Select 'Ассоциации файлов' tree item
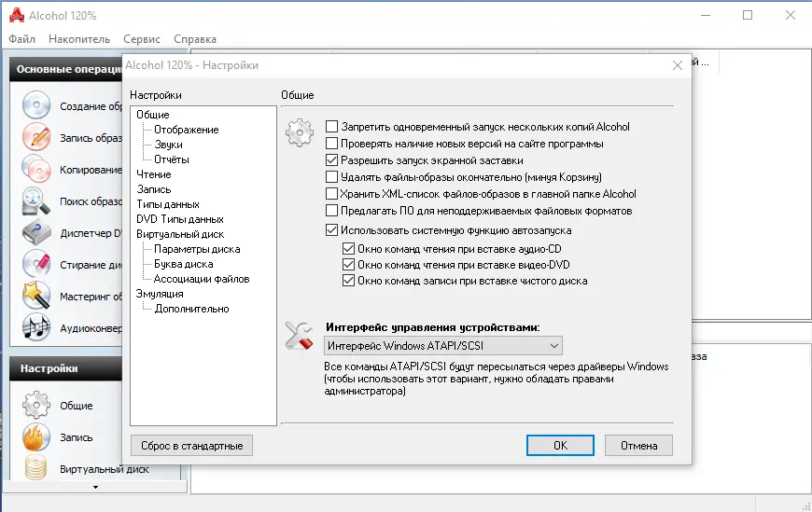Viewport: 812px width, 512px height. [202, 279]
